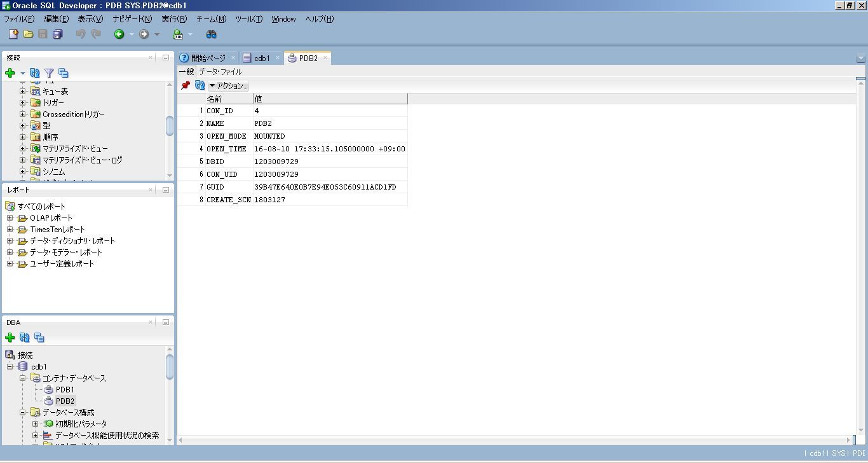Image resolution: width=868 pixels, height=463 pixels.
Task: Open the SQL Worksheet connection dropdown arrow
Action: [190, 34]
